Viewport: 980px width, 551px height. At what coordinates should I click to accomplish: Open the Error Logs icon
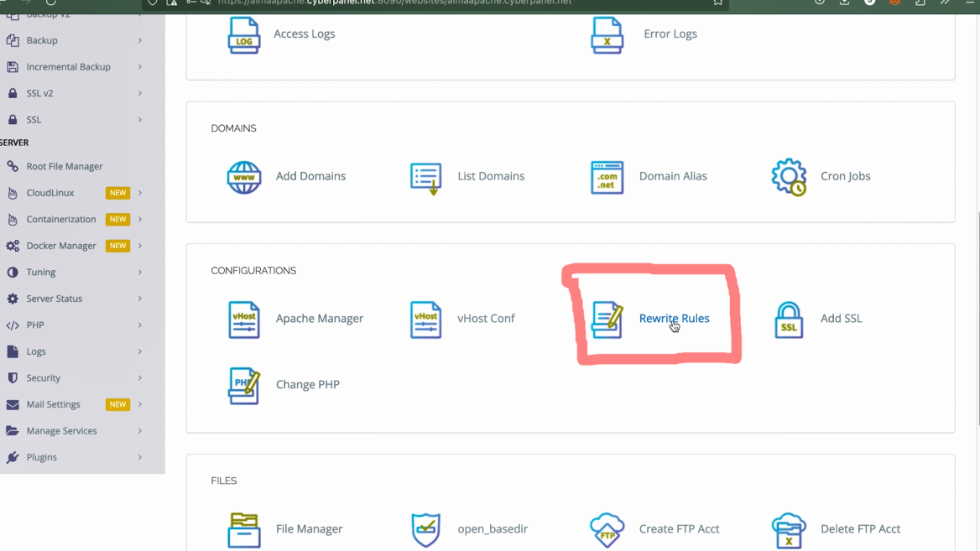(x=607, y=35)
